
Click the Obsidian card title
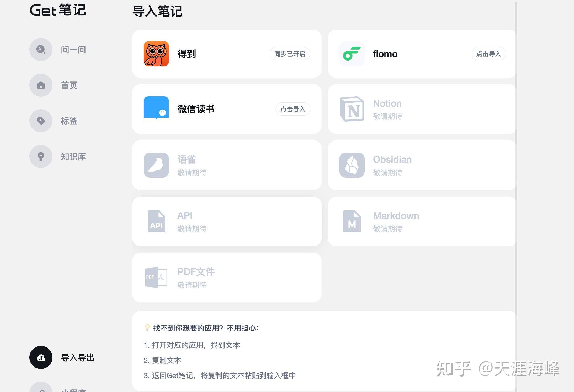pos(392,159)
